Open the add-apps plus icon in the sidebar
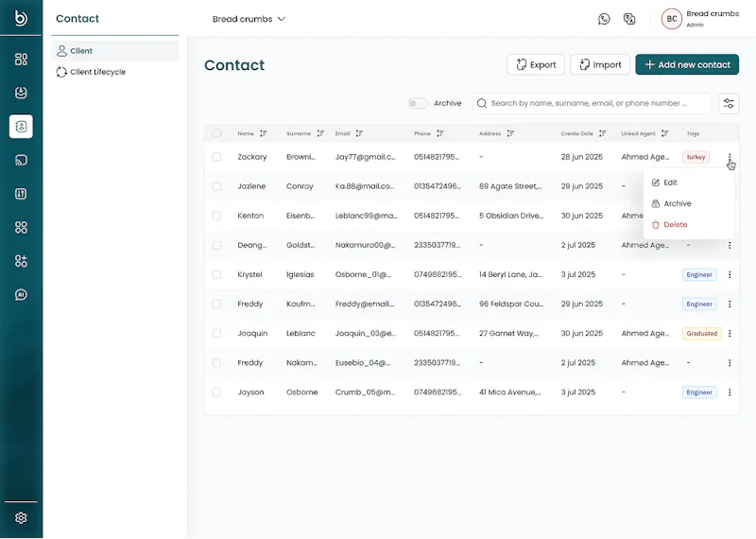 pos(21,261)
